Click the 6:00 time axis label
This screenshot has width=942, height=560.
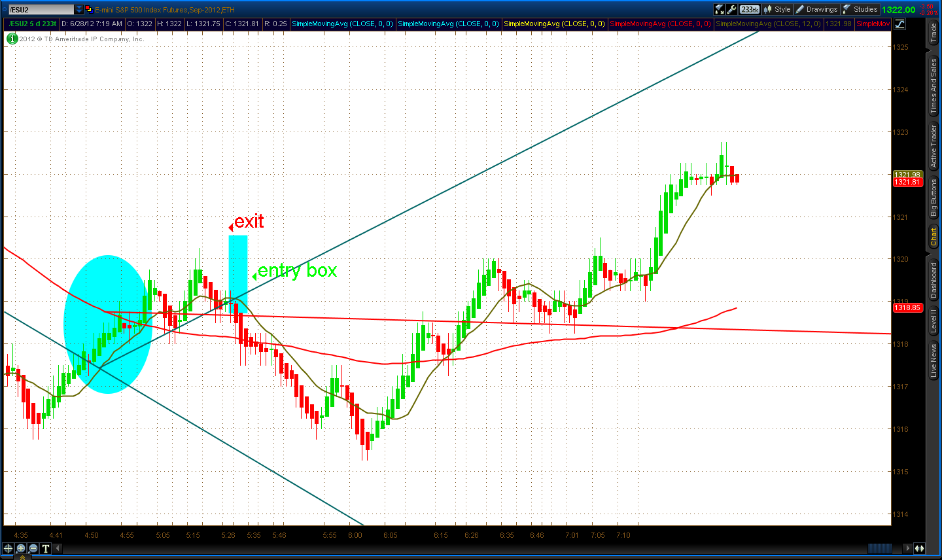(355, 535)
